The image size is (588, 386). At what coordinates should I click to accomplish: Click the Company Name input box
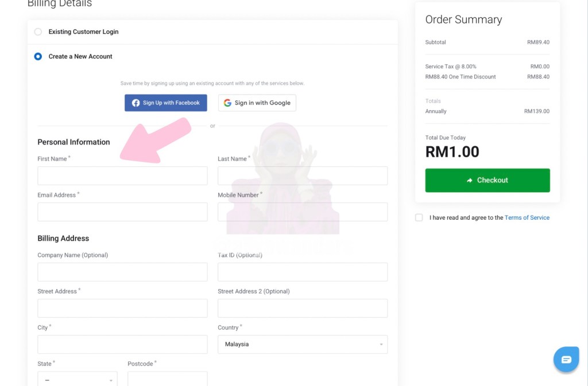click(x=122, y=272)
